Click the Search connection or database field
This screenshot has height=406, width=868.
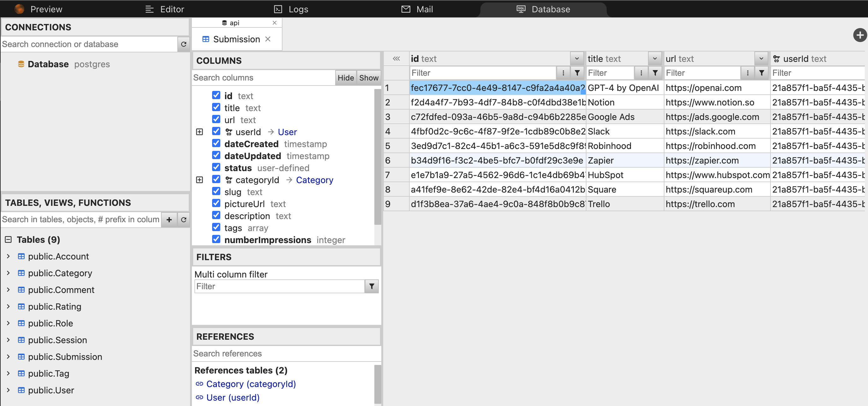89,44
